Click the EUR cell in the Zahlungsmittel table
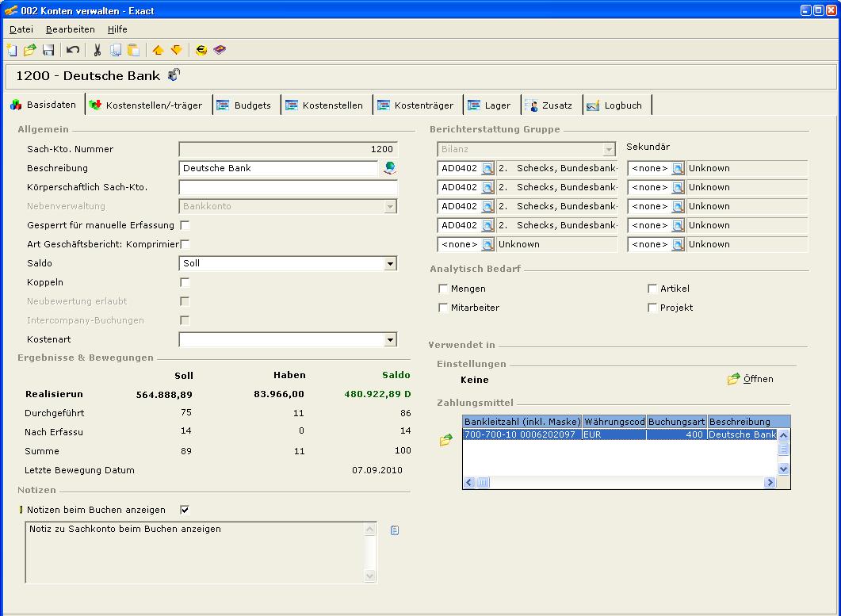The image size is (841, 616). tap(614, 434)
